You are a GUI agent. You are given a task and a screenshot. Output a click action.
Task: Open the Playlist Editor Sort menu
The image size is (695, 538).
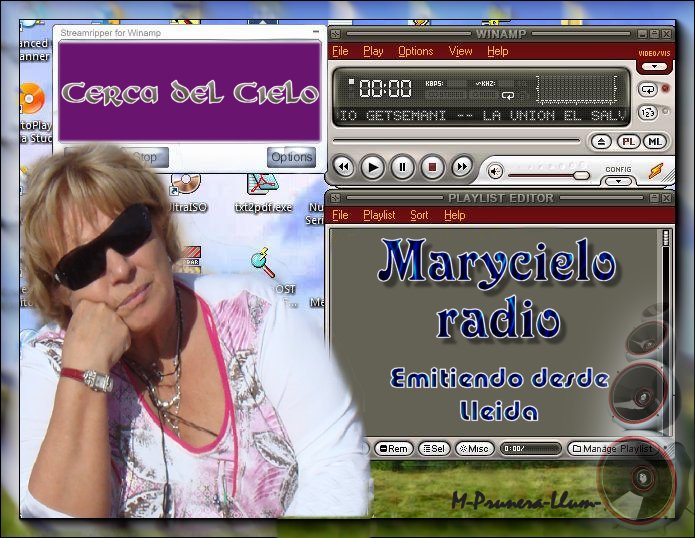pyautogui.click(x=419, y=215)
